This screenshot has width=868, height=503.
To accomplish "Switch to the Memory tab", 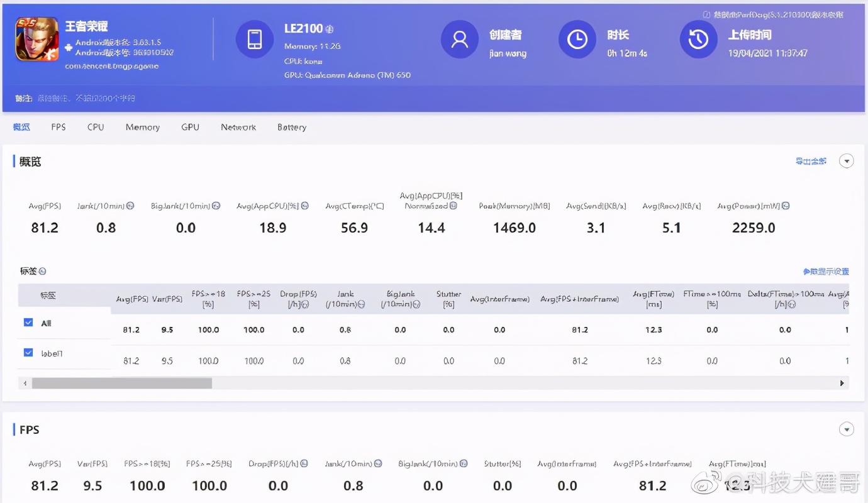I will tap(142, 127).
